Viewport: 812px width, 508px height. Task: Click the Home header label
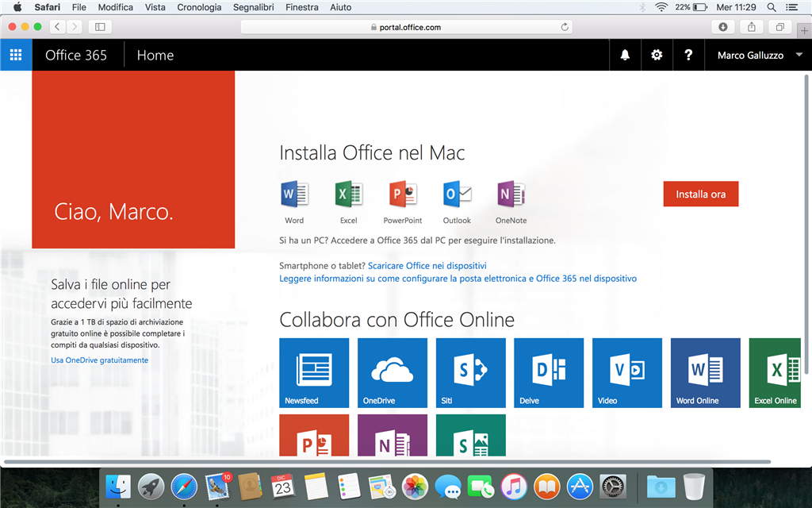click(155, 55)
